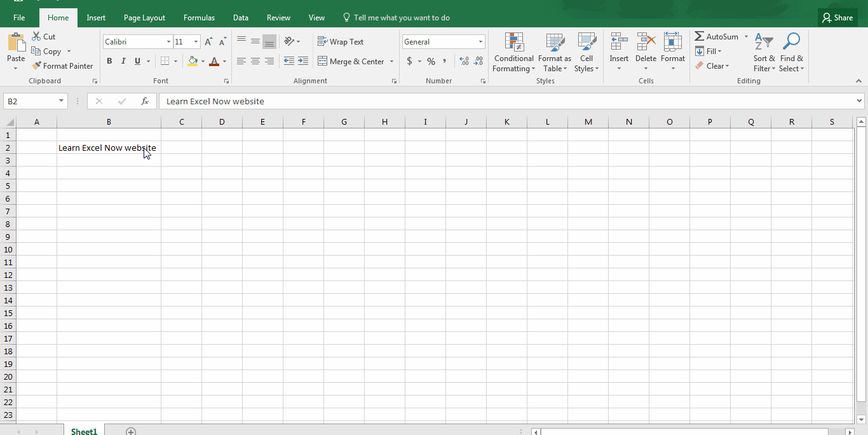Click Insert Function fx icon
Image resolution: width=868 pixels, height=435 pixels.
click(x=145, y=101)
